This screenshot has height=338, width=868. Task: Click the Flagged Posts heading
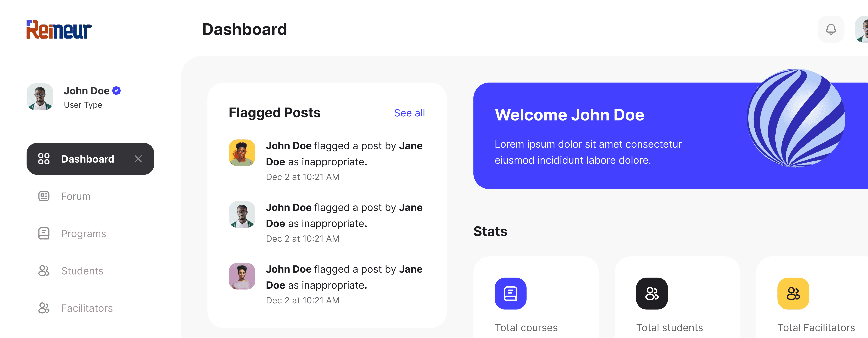[275, 113]
